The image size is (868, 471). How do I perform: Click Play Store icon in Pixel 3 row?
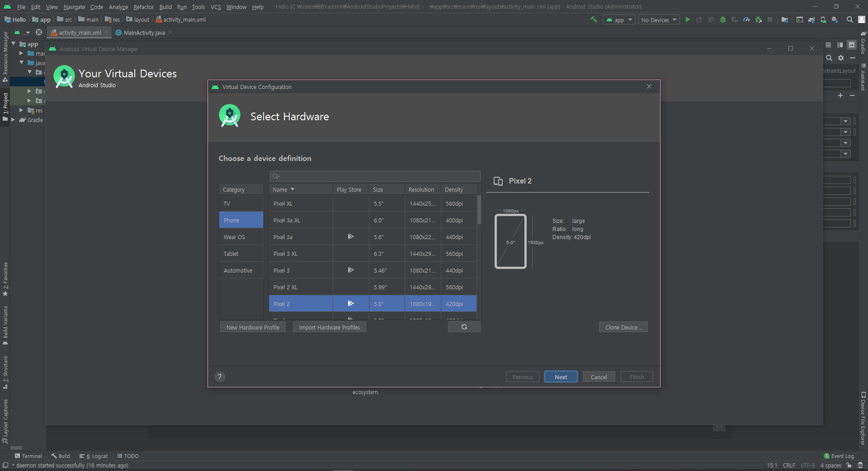(x=350, y=270)
